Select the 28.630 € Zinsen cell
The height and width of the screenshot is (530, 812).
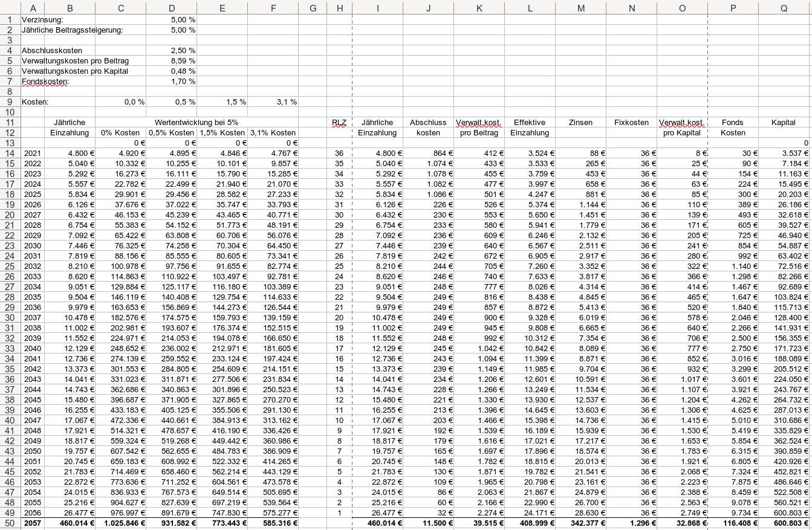[580, 512]
